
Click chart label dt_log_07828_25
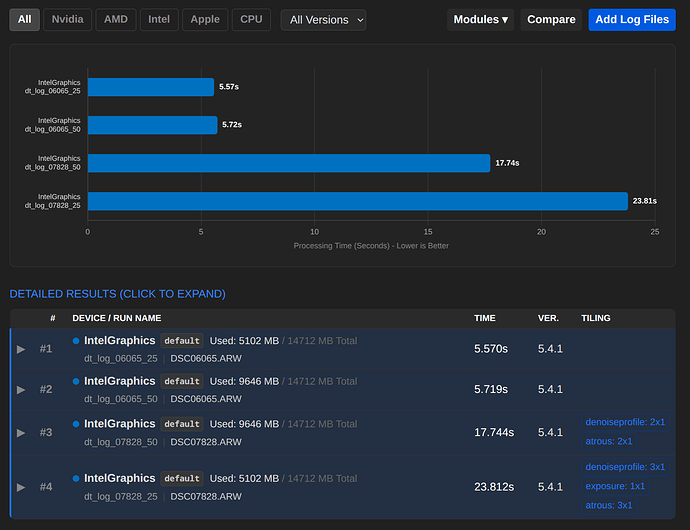tap(52, 206)
